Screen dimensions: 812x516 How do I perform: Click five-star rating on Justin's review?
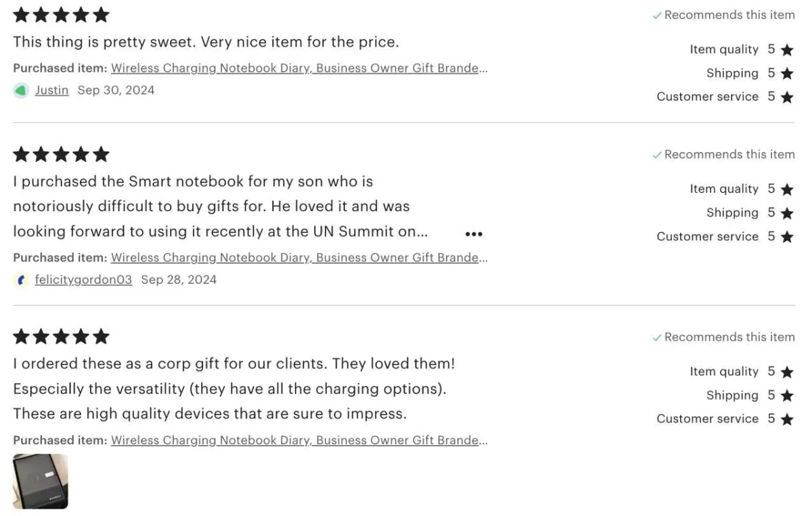(61, 15)
